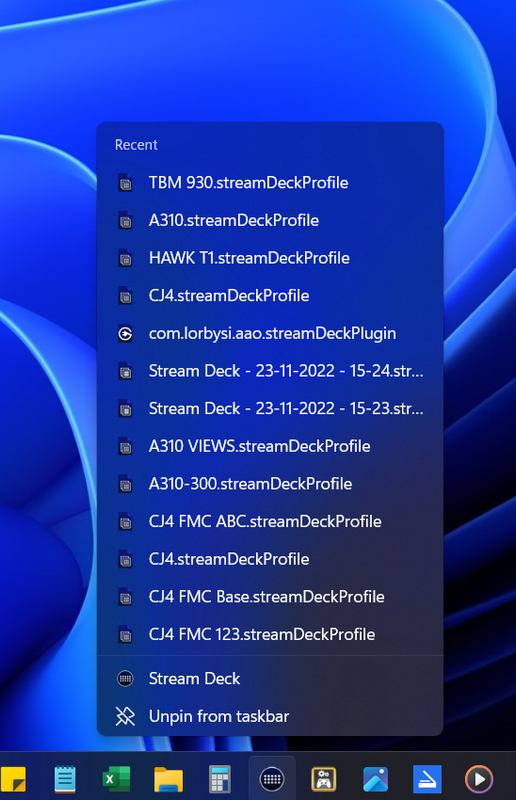Open A310 VIEWS.streamDeckProfile

pyautogui.click(x=270, y=446)
